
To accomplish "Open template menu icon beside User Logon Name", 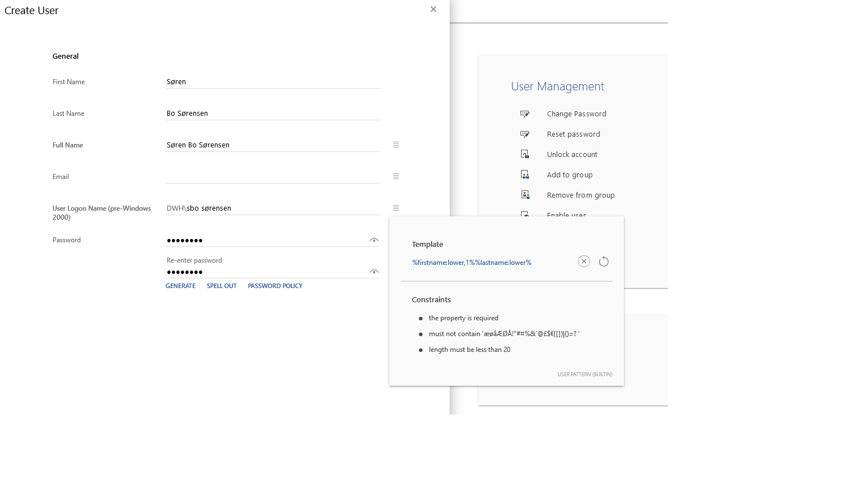I will click(x=396, y=208).
